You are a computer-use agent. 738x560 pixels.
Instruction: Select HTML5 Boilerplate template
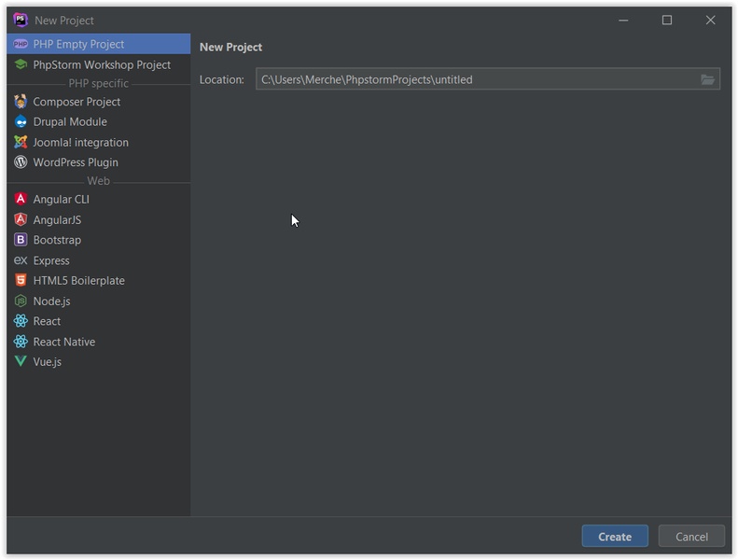pos(78,281)
